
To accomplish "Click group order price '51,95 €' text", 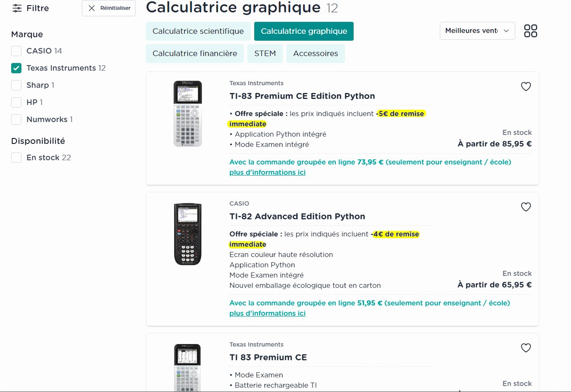I will point(370,303).
